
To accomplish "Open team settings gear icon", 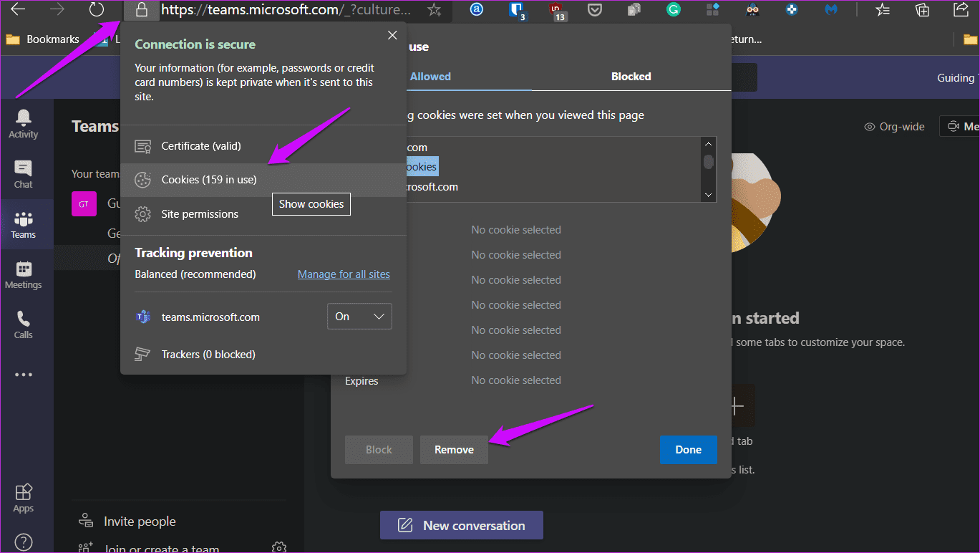I will 279,548.
